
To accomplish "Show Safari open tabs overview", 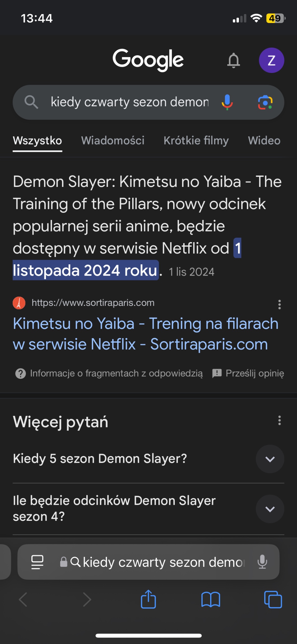I will pyautogui.click(x=273, y=599).
